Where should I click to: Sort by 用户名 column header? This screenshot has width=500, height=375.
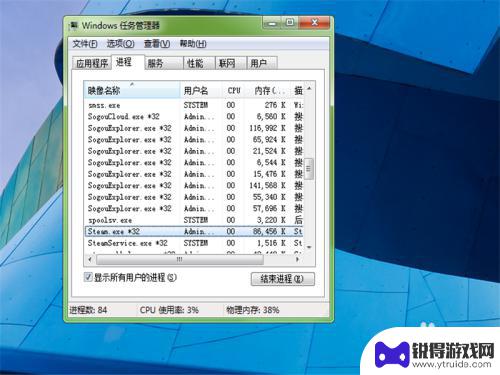tap(201, 90)
